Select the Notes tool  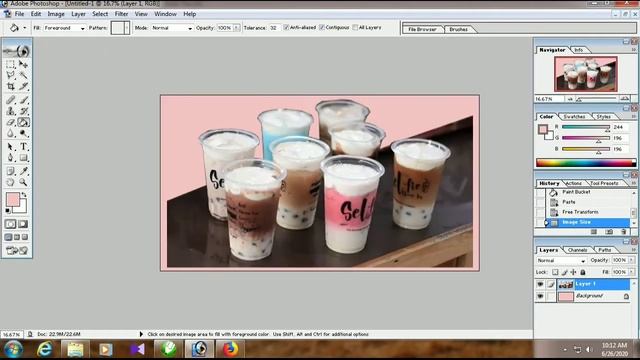click(x=10, y=171)
